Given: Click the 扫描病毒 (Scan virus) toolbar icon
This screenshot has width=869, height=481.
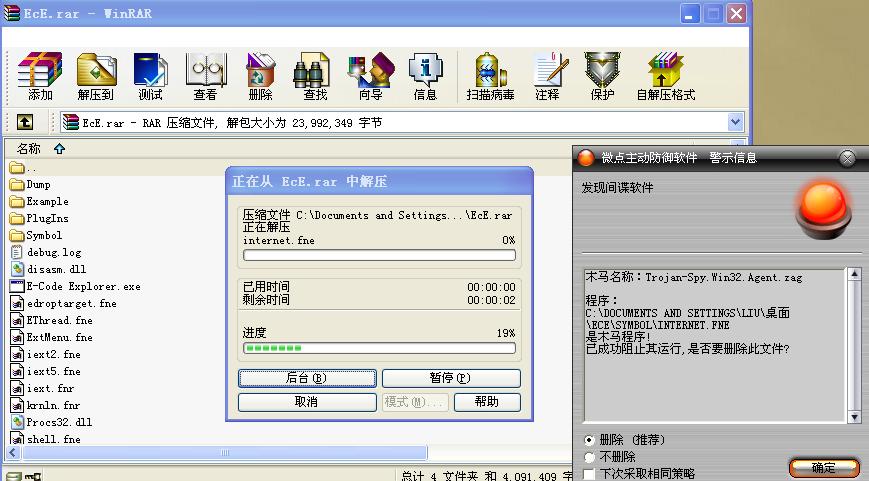Looking at the screenshot, I should pyautogui.click(x=490, y=76).
